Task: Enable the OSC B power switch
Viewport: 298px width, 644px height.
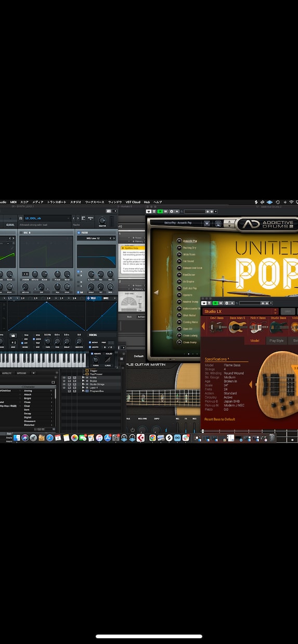Action: pyautogui.click(x=21, y=233)
